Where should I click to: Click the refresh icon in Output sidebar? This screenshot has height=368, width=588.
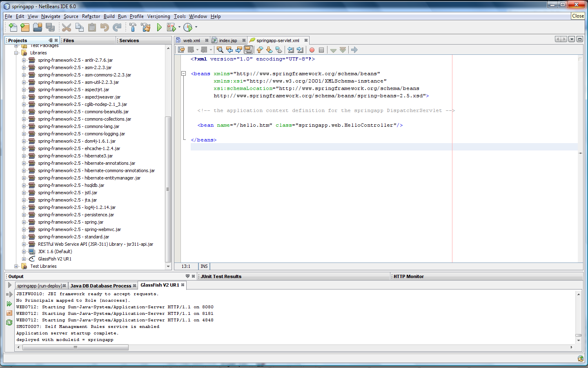[x=9, y=323]
